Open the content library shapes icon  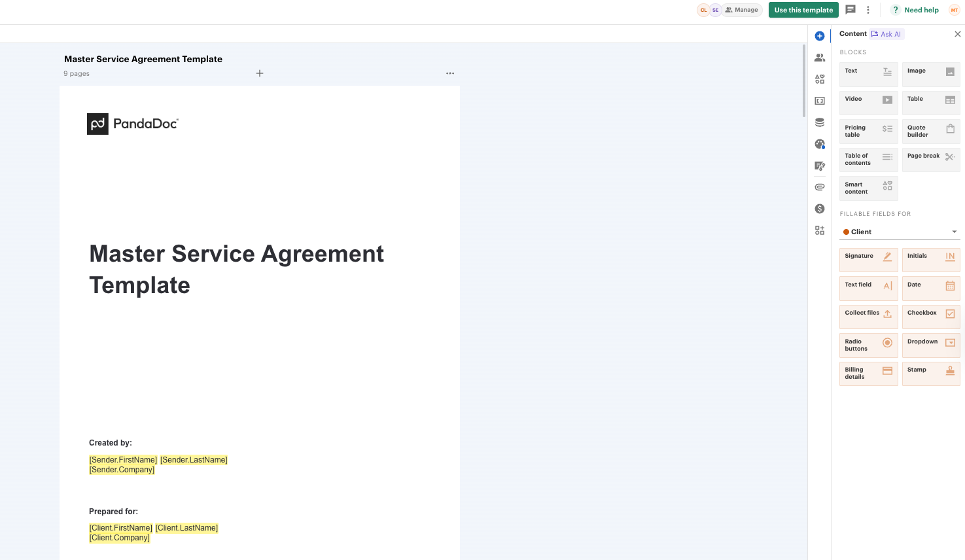point(820,79)
